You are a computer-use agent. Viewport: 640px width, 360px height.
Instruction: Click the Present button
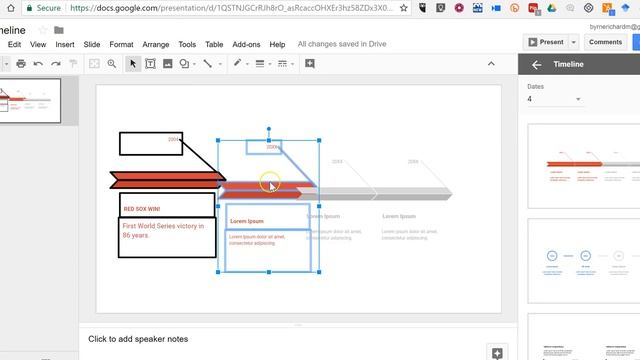(546, 42)
